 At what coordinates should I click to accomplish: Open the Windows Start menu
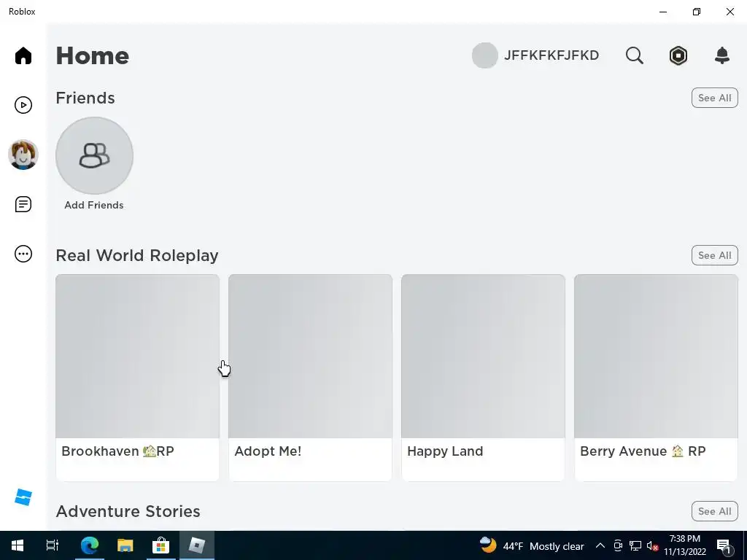click(x=18, y=545)
